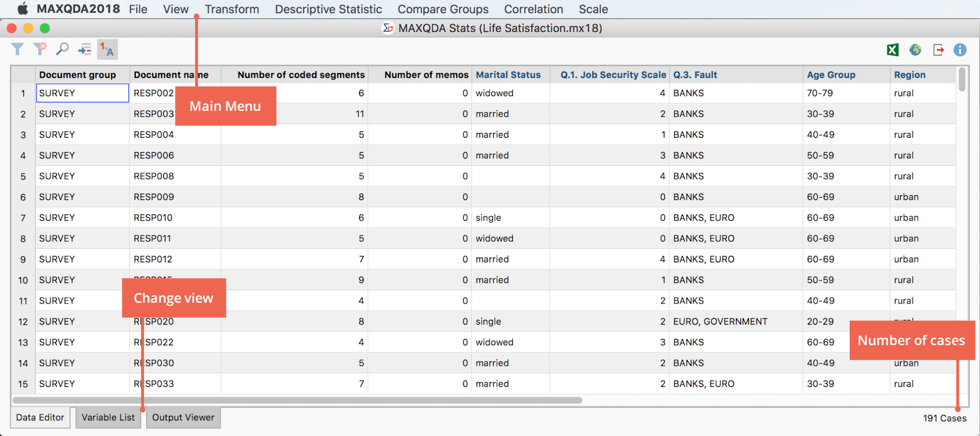Click the RESP004 document name cell
The width and height of the screenshot is (980, 436).
175,135
